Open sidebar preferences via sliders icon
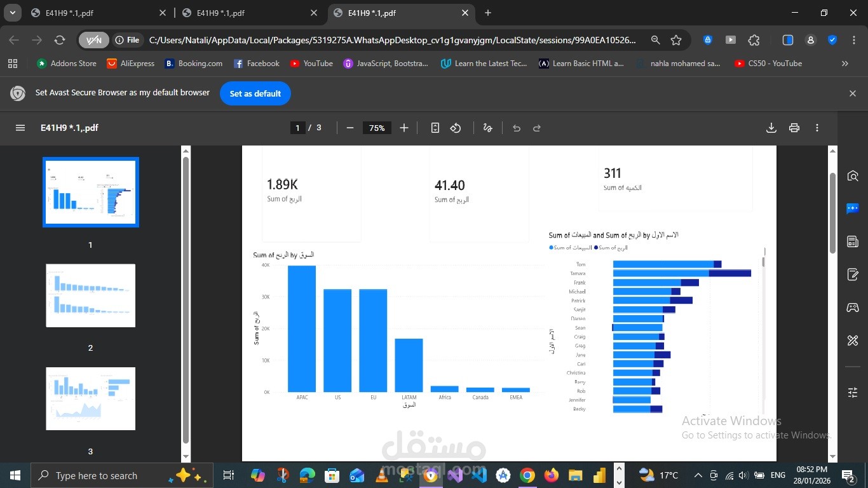868x488 pixels. point(853,392)
